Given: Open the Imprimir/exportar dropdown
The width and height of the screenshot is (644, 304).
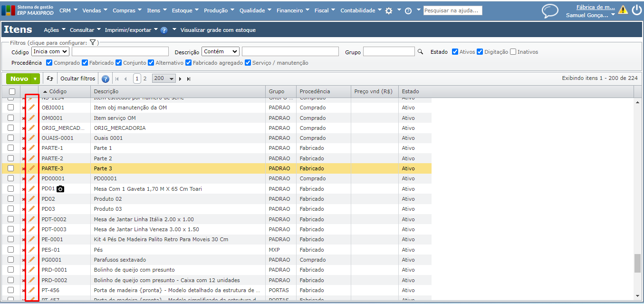Looking at the screenshot, I should pos(131,30).
